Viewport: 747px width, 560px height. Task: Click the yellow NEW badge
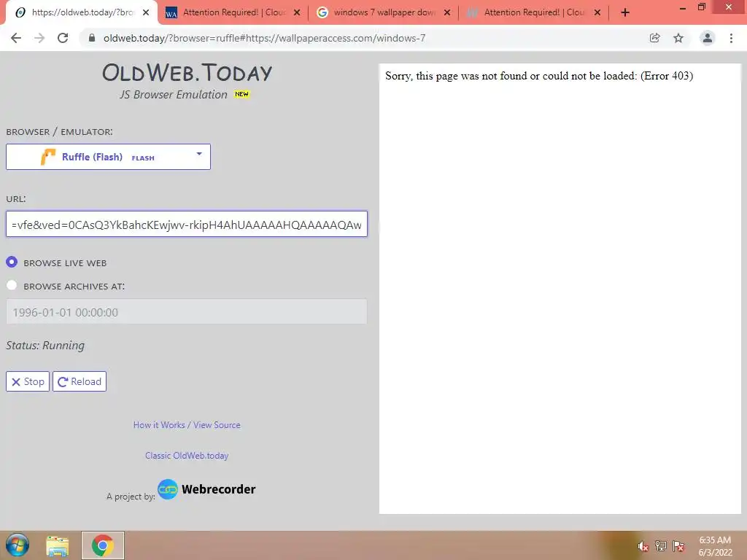[241, 94]
